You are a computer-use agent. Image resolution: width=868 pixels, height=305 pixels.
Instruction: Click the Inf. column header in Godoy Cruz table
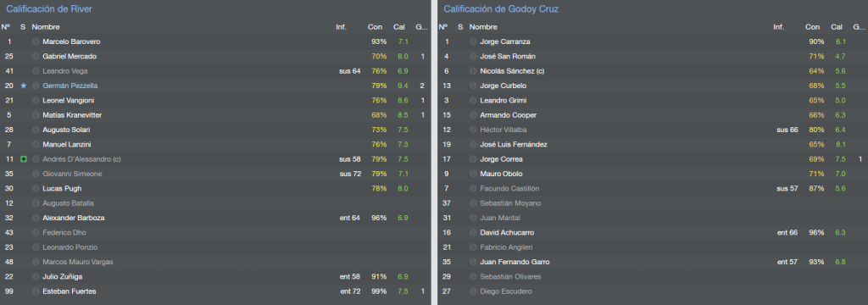[778, 27]
